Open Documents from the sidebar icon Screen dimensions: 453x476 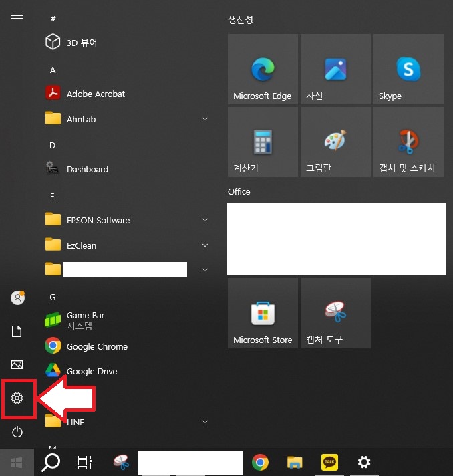[x=17, y=331]
